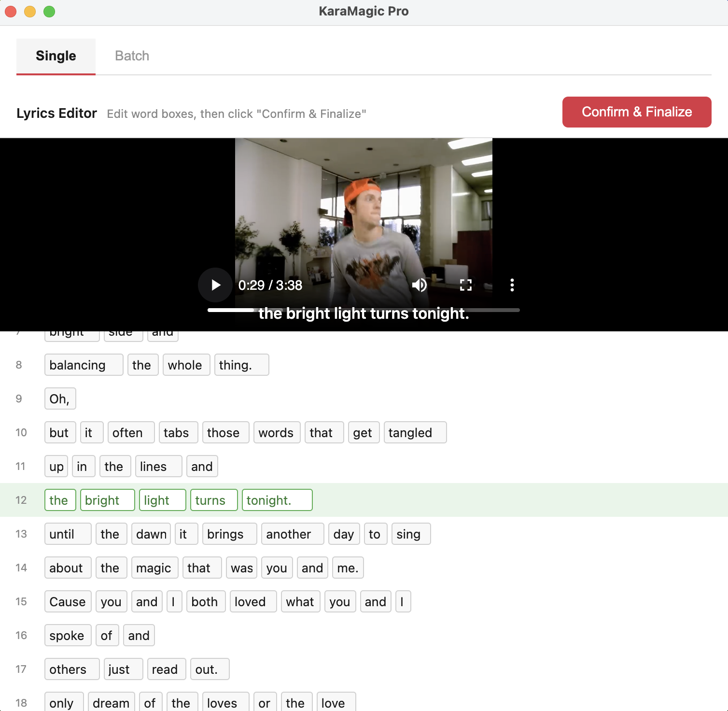Edit the word box 'others' in line 17
728x711 pixels.
point(72,669)
